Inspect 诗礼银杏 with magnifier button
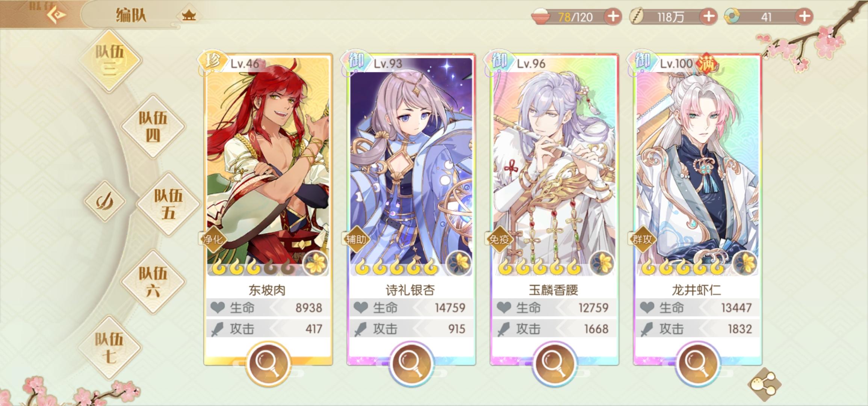The height and width of the screenshot is (406, 868). coord(411,364)
